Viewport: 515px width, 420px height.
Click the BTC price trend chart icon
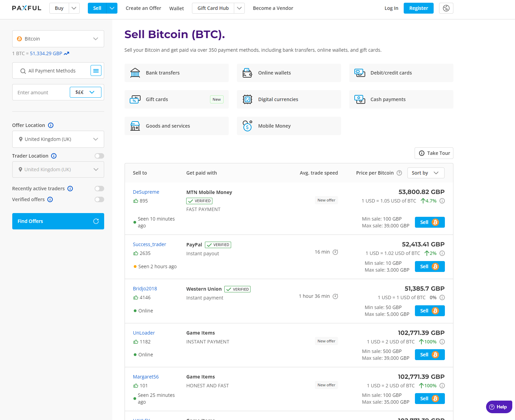pos(67,53)
